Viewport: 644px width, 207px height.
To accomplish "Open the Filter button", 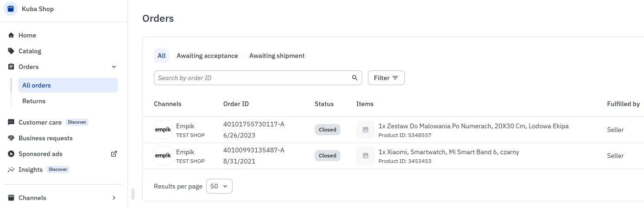I will tap(386, 78).
